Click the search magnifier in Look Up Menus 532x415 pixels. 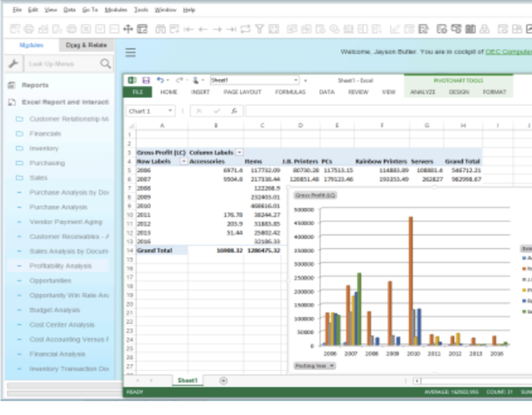106,63
